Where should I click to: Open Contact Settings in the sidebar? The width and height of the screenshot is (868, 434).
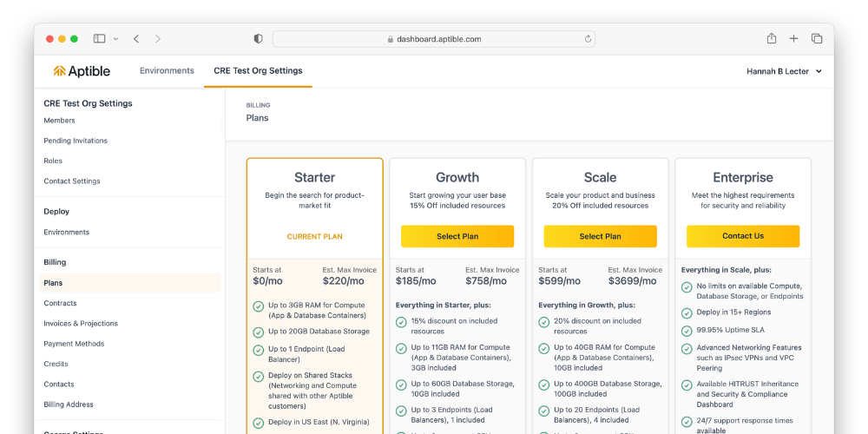tap(72, 181)
